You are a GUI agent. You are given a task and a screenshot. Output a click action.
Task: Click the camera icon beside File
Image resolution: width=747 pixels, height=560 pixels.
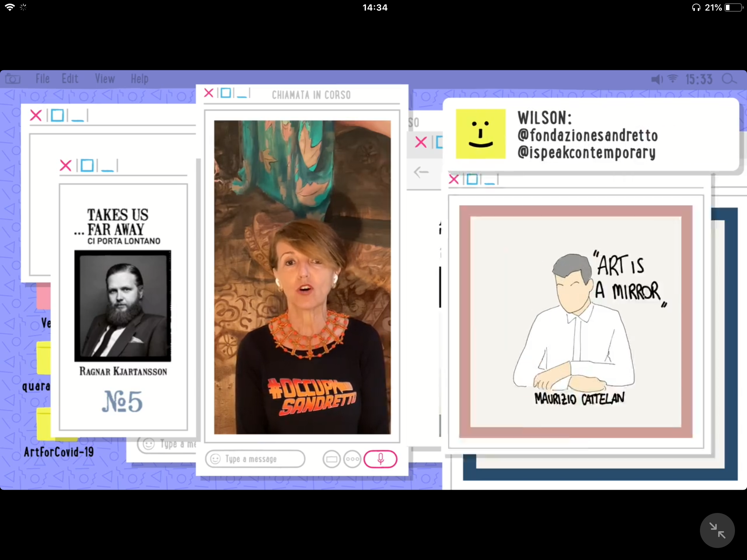tap(13, 79)
